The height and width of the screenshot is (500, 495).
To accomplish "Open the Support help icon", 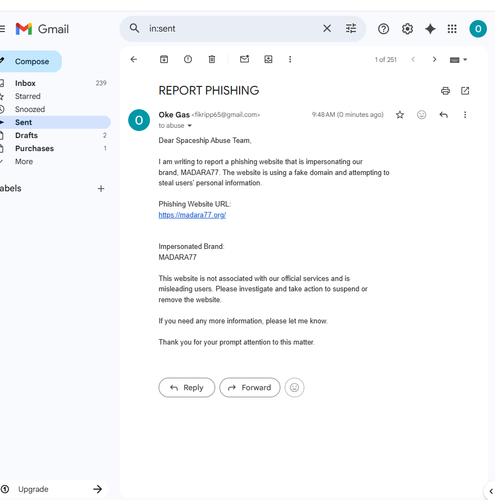I will [x=383, y=29].
